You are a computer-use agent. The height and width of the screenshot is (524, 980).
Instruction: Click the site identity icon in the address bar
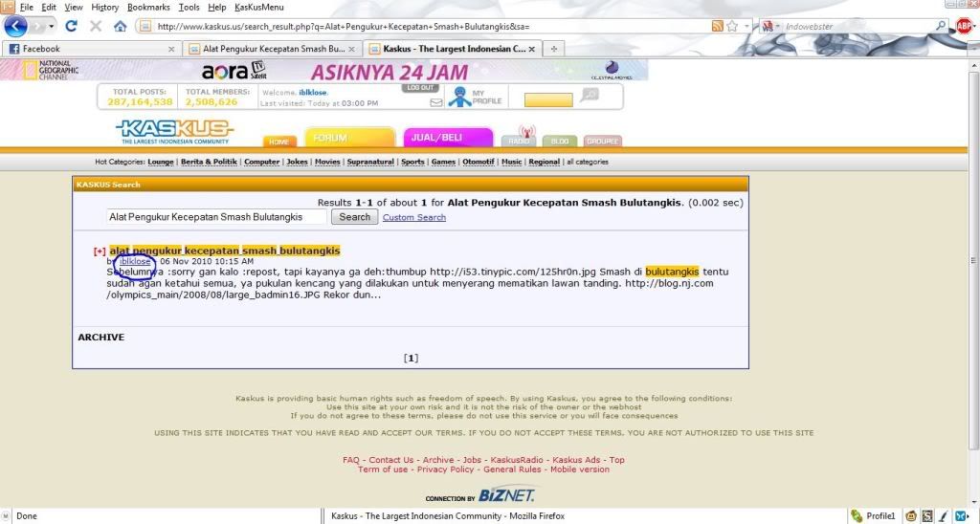coord(145,26)
